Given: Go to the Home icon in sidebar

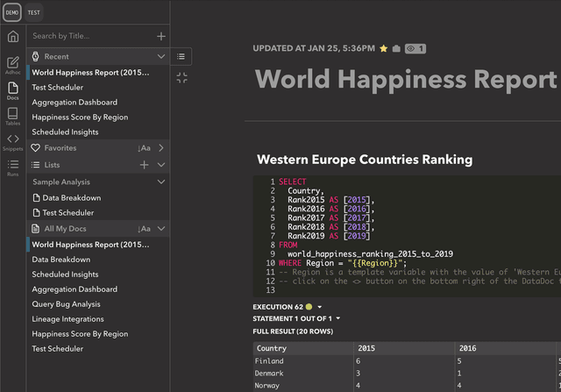Looking at the screenshot, I should pyautogui.click(x=12, y=36).
